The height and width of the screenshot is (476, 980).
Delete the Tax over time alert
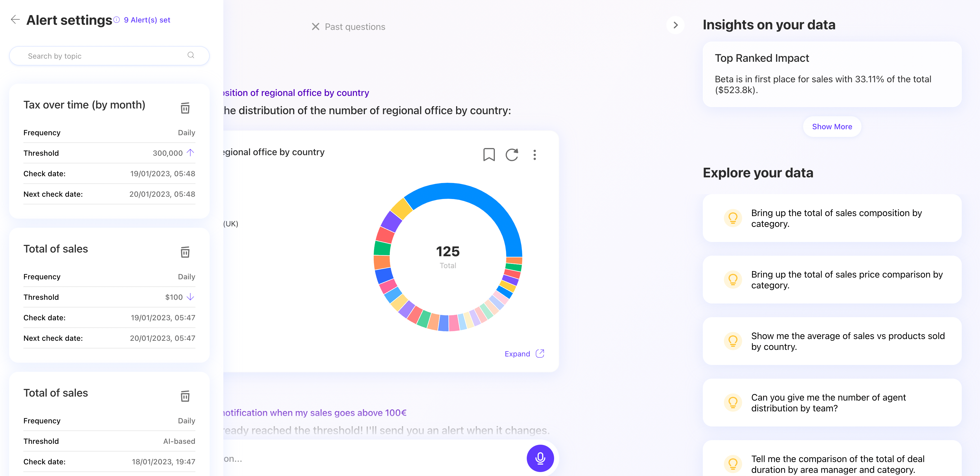pyautogui.click(x=185, y=108)
